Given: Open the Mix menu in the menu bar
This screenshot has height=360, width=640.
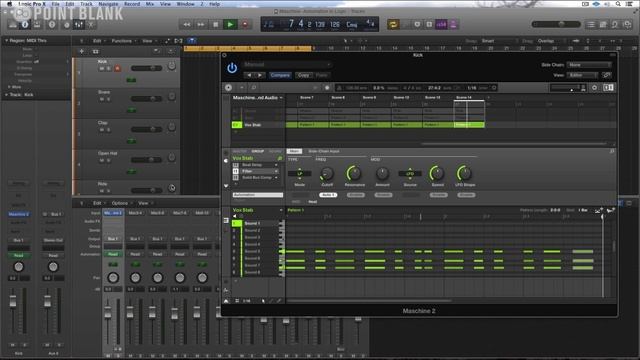Looking at the screenshot, I should 150,4.
